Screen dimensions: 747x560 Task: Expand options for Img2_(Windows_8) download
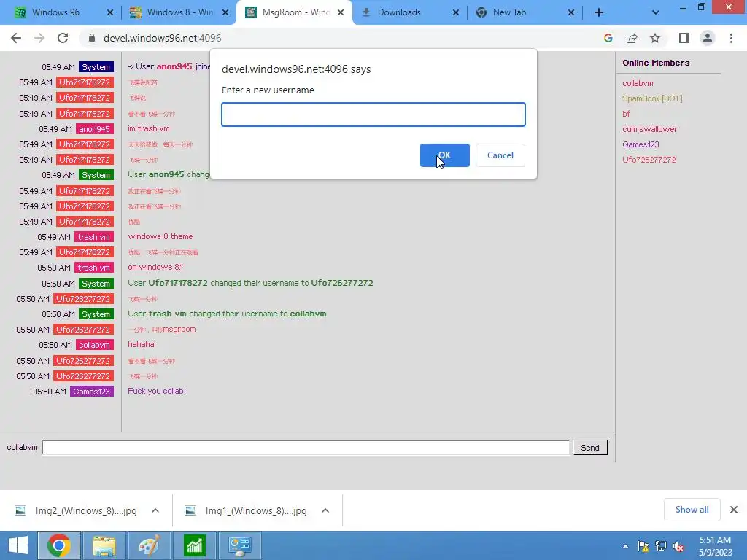pyautogui.click(x=155, y=510)
